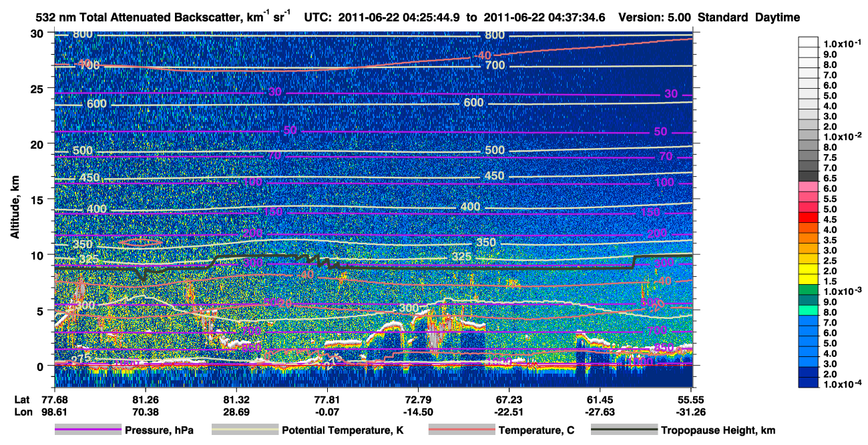Click latitude value 77.68
Viewport: 868px width, 445px height.
[x=54, y=399]
